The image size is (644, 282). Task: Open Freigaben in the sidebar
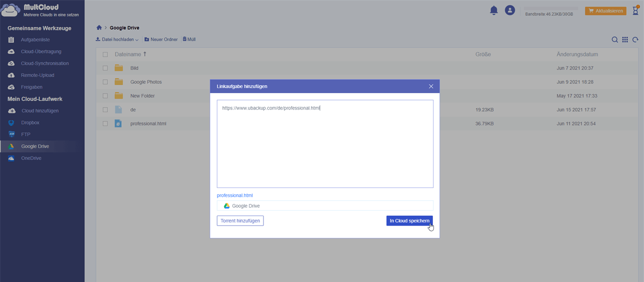(32, 87)
